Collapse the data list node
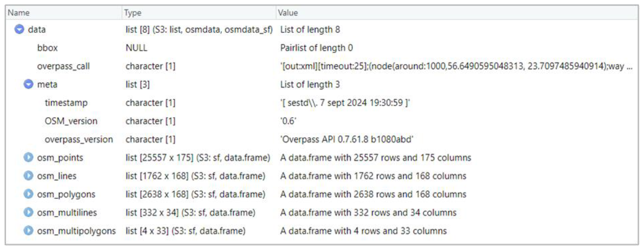Viewport: 644px width, 250px height. pos(19,29)
